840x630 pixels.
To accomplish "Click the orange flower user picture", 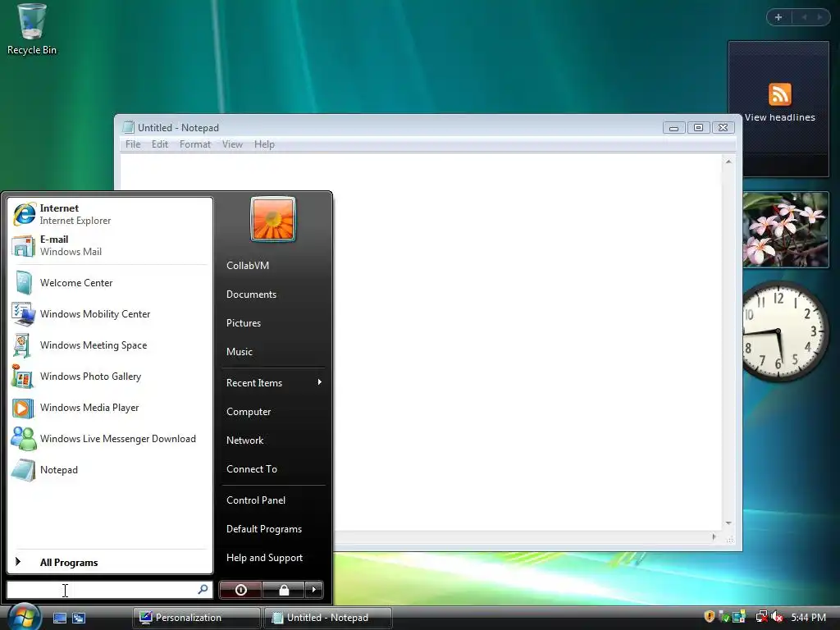I will coord(273,219).
